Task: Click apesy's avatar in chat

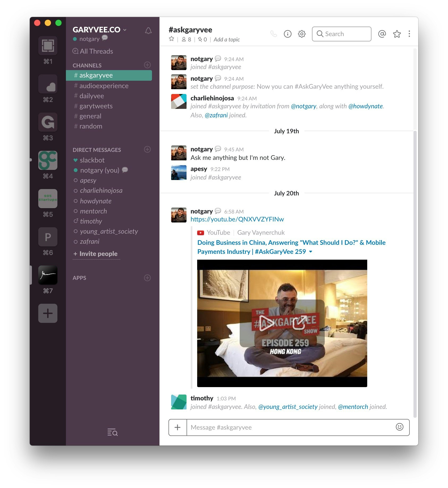Action: tap(179, 173)
